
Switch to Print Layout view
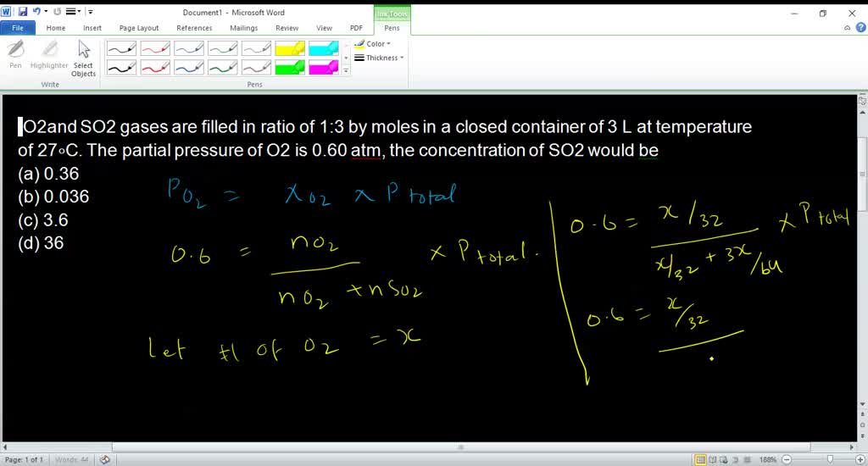point(701,459)
